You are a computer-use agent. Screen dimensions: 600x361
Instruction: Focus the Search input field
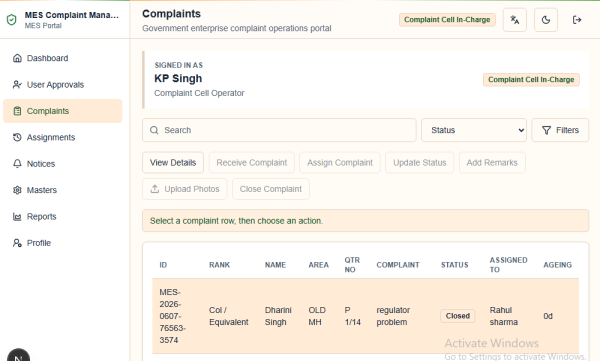279,130
